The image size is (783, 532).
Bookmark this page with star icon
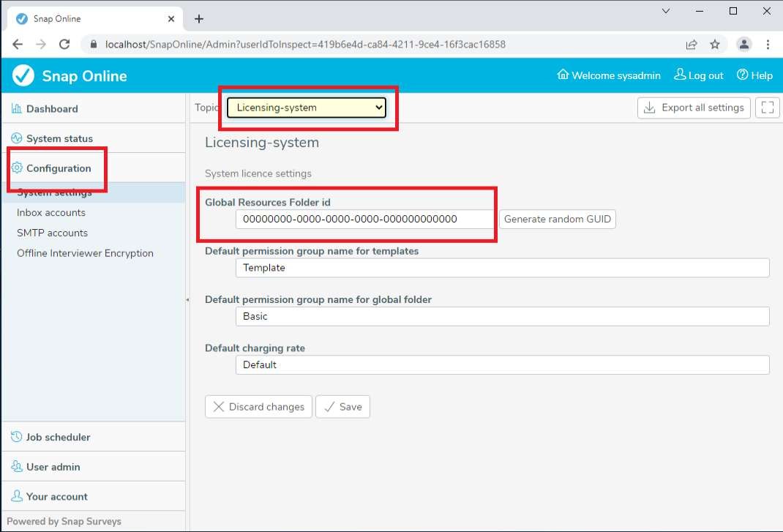pos(715,44)
